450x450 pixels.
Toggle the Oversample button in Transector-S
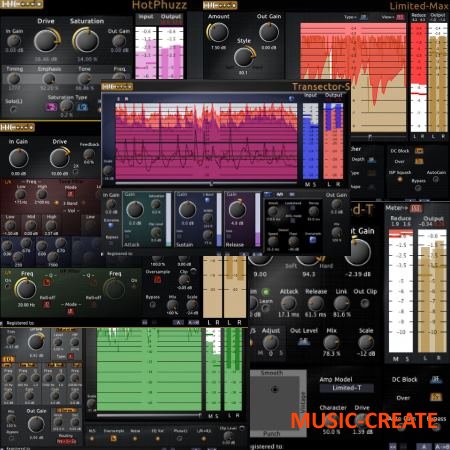click(x=313, y=239)
